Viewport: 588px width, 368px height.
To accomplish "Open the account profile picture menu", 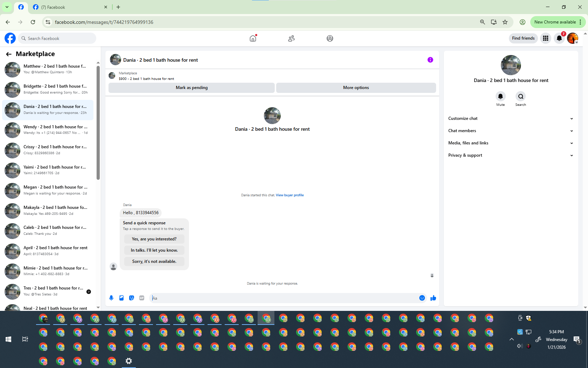I will pyautogui.click(x=573, y=38).
